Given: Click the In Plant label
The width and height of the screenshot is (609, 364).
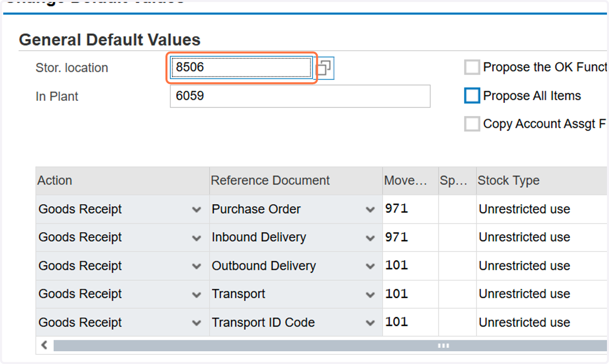Looking at the screenshot, I should click(x=57, y=96).
